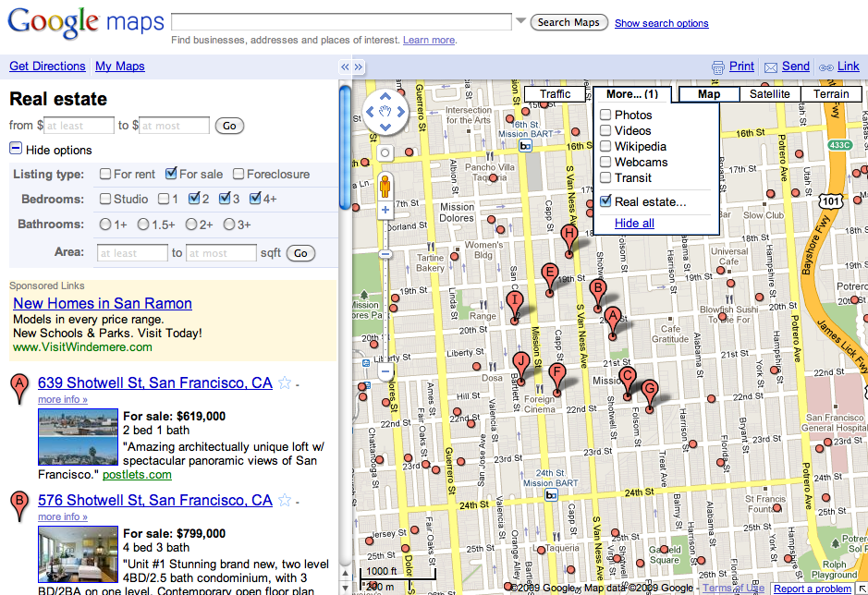This screenshot has height=595, width=868.
Task: Click the envelope icon next to Send
Action: pos(771,67)
